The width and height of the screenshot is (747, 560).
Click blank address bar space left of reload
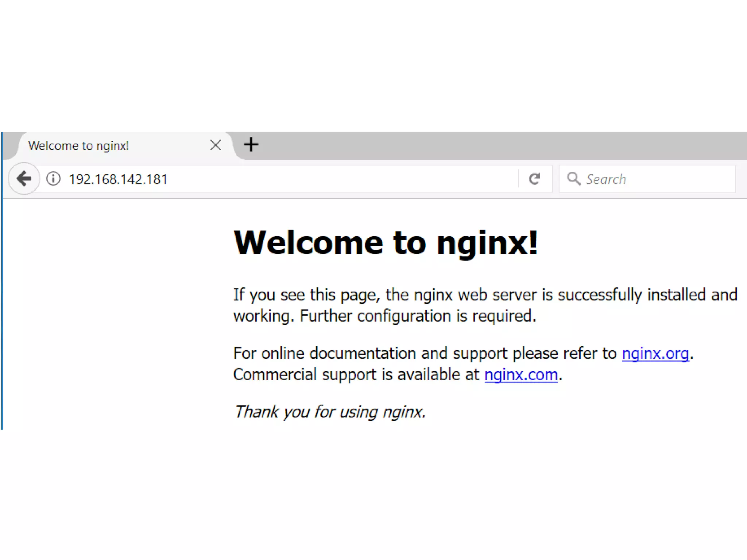point(365,179)
